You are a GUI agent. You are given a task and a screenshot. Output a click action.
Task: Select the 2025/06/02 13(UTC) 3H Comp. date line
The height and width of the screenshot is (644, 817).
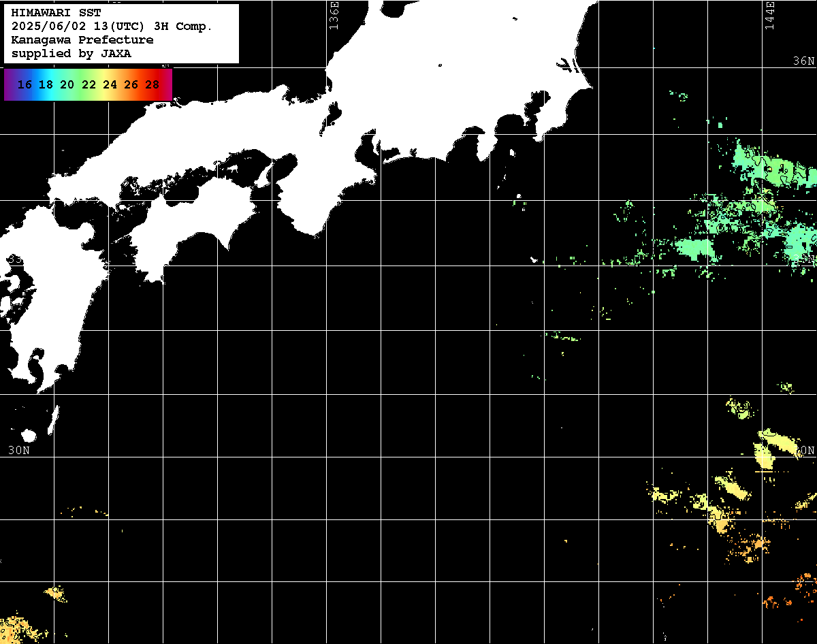[112, 27]
